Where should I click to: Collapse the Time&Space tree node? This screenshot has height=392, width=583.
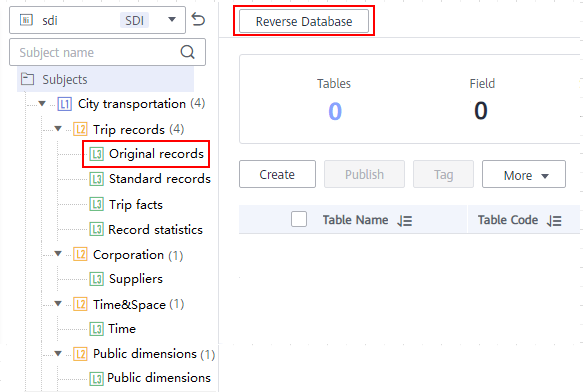(x=58, y=303)
